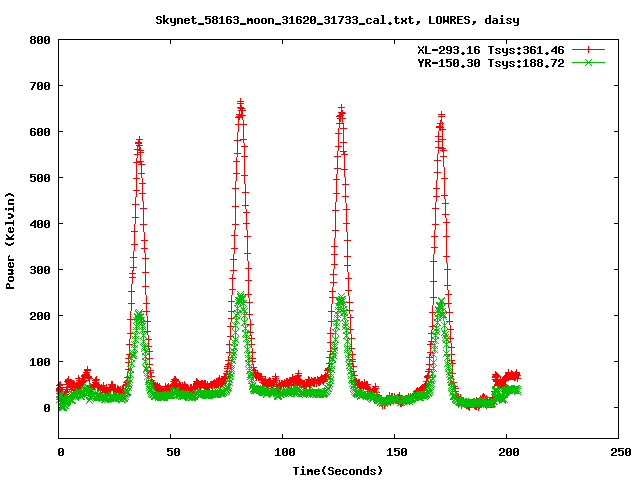This screenshot has height=480, width=640.
Task: Click the green YR legend line sample
Action: [588, 63]
